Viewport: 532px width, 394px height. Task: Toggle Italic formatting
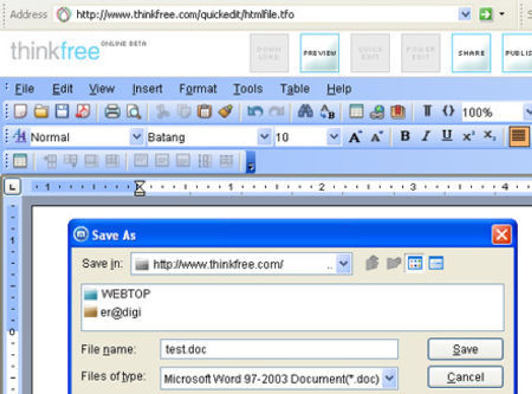point(426,136)
